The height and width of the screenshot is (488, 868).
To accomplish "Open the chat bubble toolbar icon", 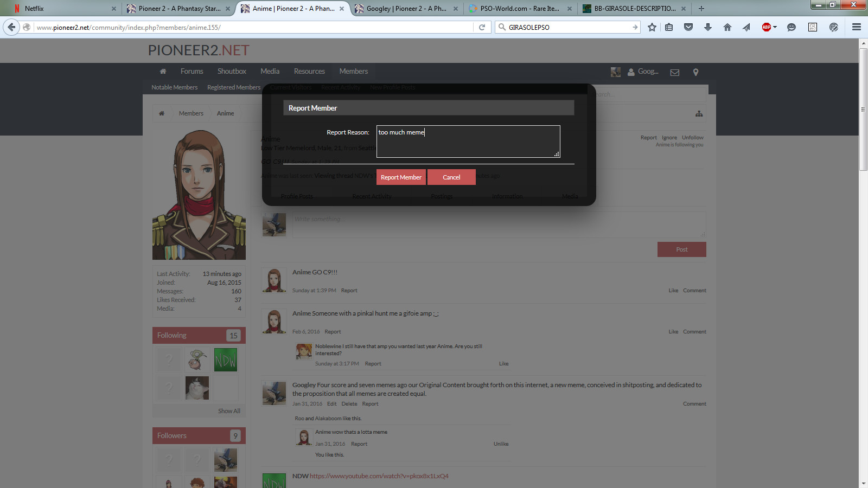I will pos(792,27).
